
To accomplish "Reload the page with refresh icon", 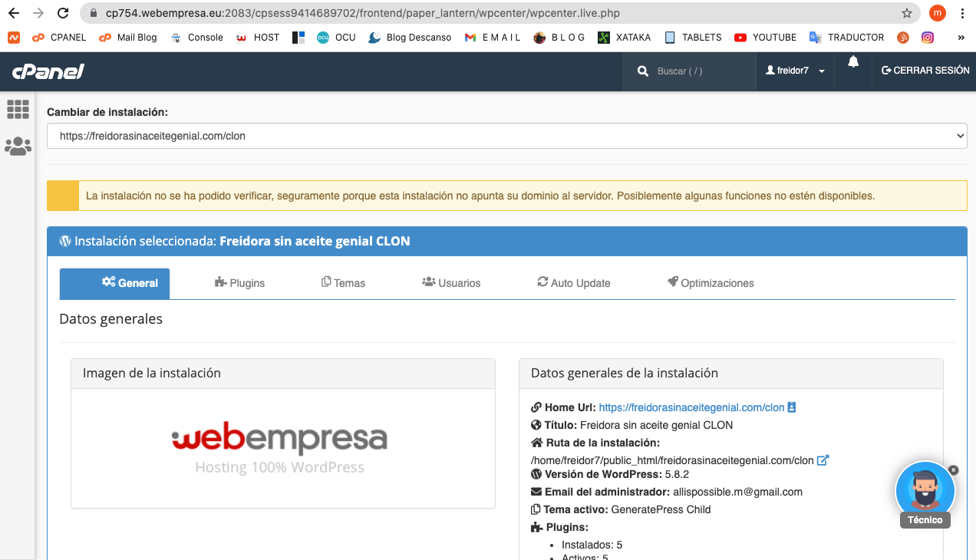I will pyautogui.click(x=64, y=13).
